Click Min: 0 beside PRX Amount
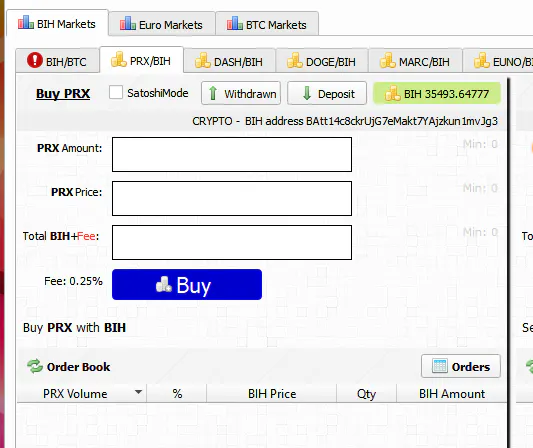533x448 pixels. 480,144
